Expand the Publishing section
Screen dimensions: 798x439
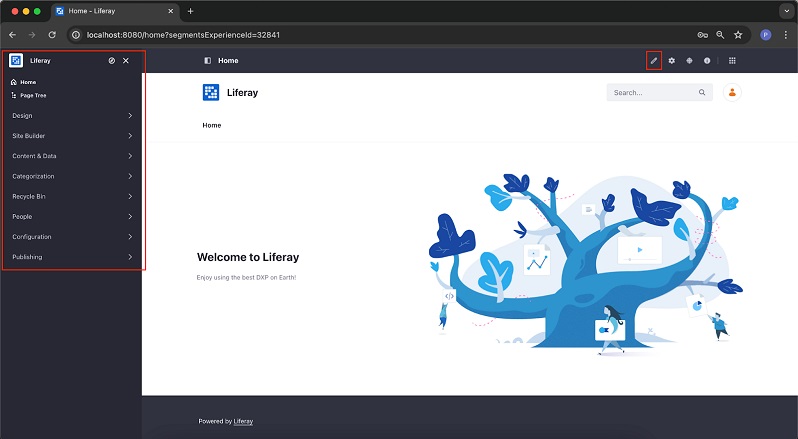72,257
